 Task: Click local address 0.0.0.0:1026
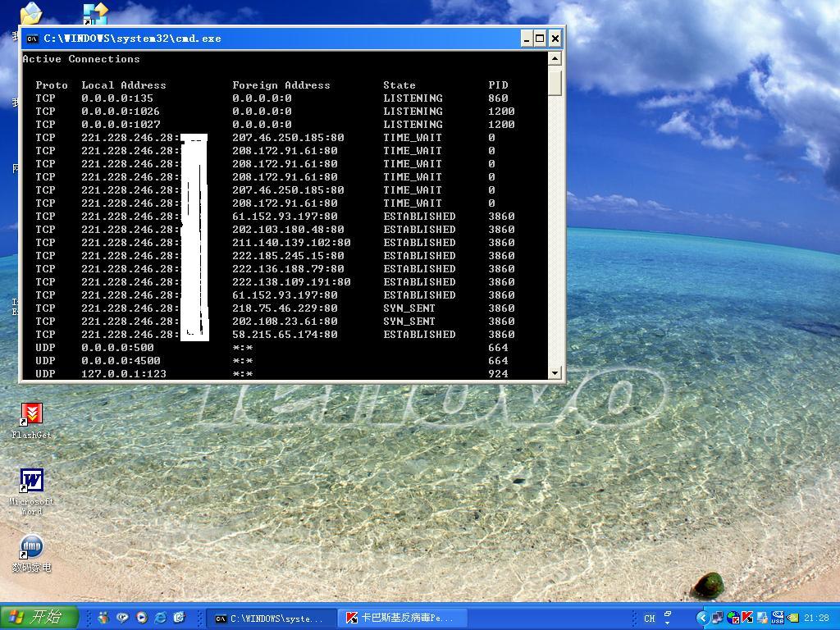click(121, 112)
